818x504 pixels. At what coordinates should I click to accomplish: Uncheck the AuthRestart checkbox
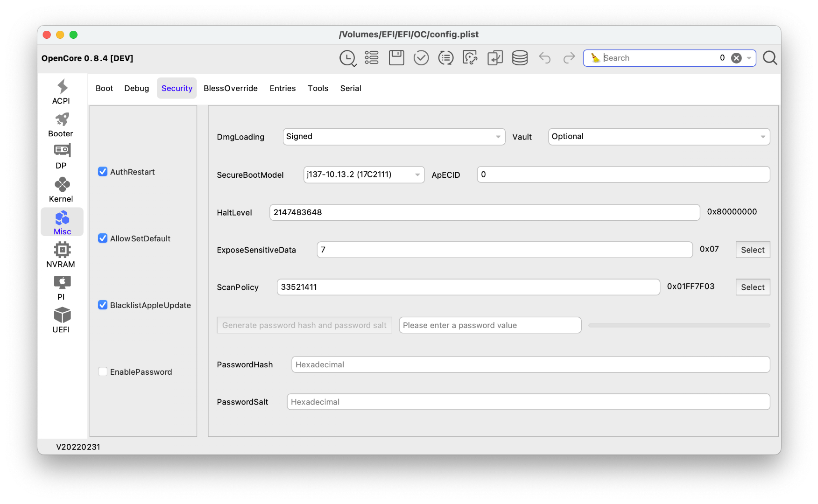coord(103,172)
